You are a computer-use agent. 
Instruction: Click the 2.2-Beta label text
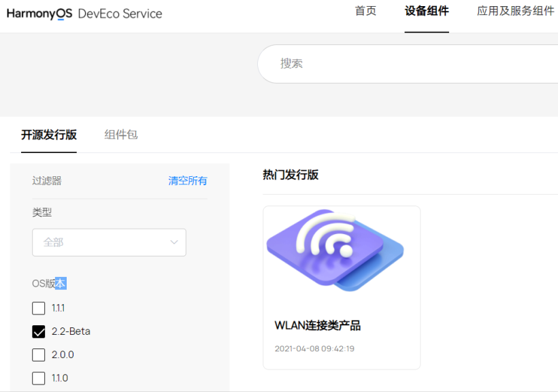pos(71,331)
